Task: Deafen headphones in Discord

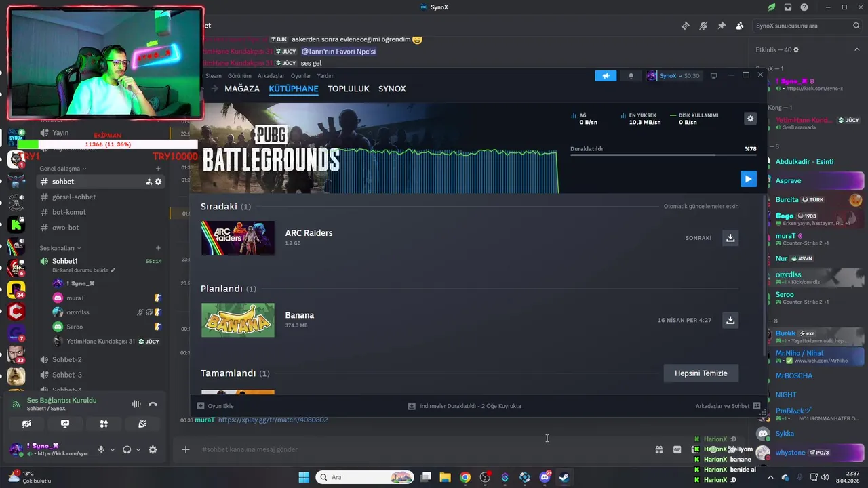Action: point(127,449)
